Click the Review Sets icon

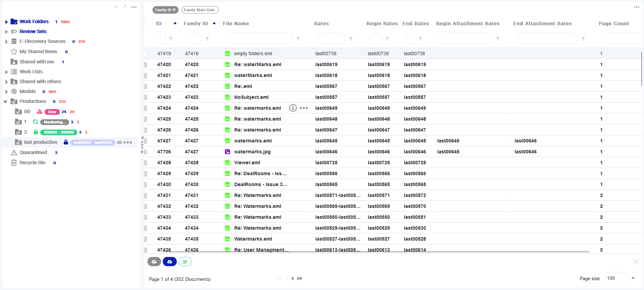(14, 31)
